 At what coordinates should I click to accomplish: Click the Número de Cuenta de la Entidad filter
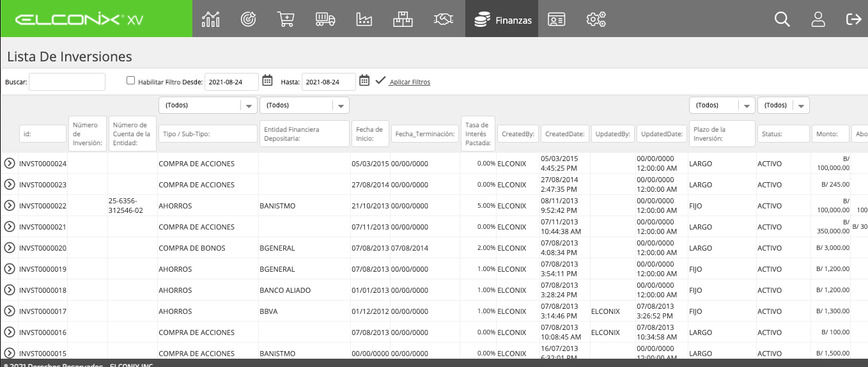pyautogui.click(x=132, y=134)
